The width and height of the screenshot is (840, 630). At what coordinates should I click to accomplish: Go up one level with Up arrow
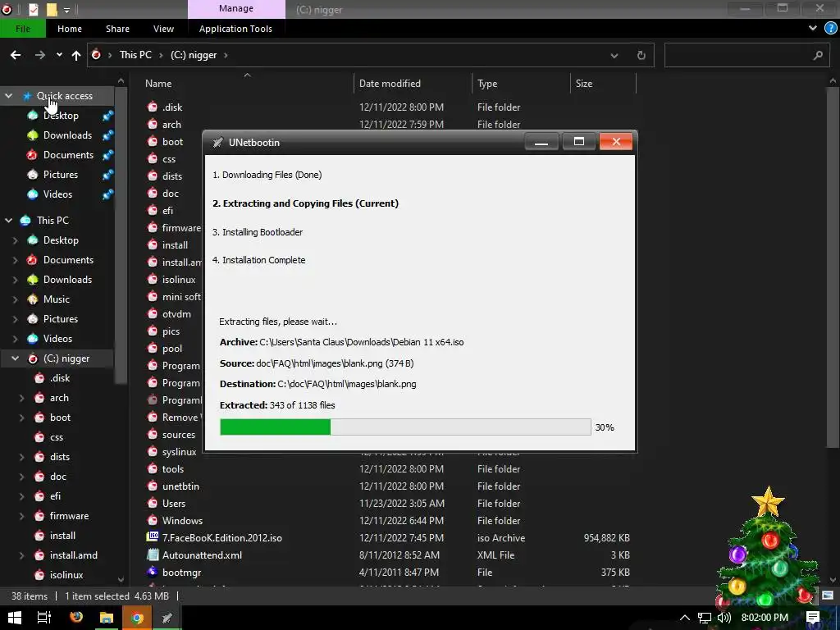76,55
